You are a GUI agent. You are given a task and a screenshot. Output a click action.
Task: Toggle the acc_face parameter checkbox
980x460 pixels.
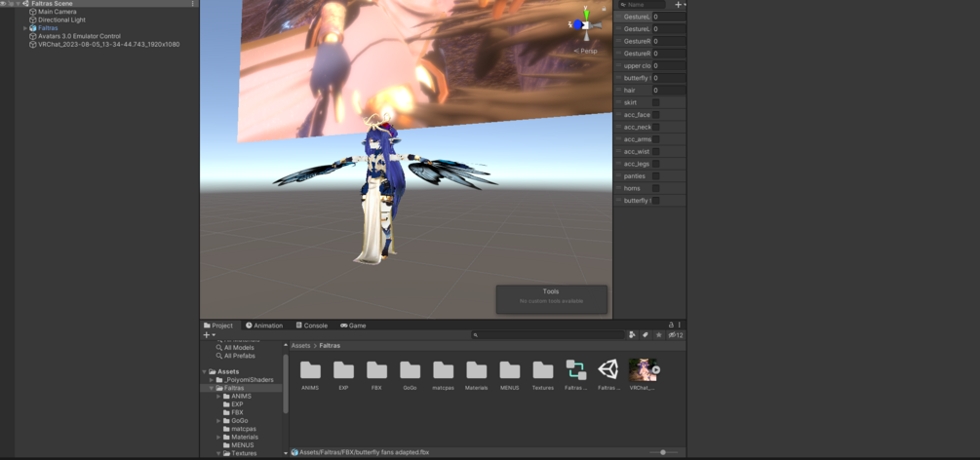(x=655, y=115)
